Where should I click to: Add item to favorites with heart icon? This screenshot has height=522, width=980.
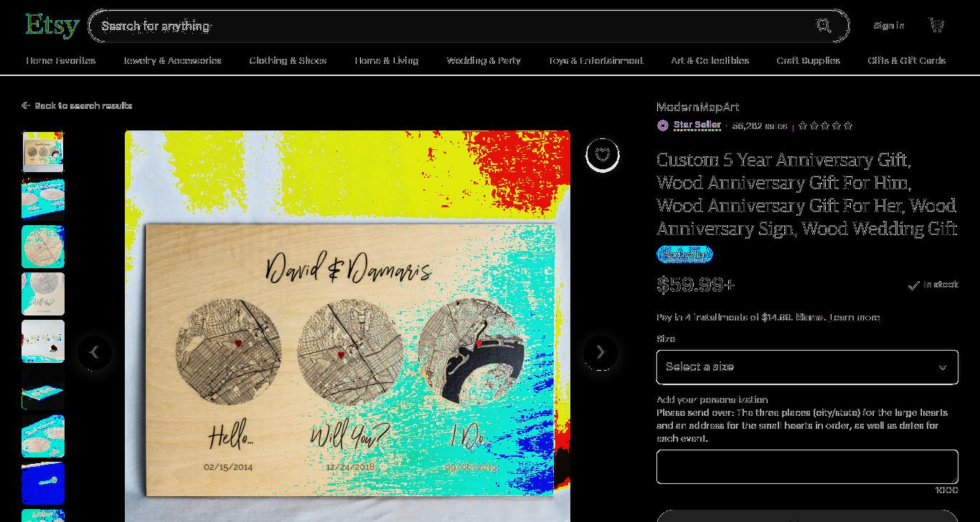point(603,155)
